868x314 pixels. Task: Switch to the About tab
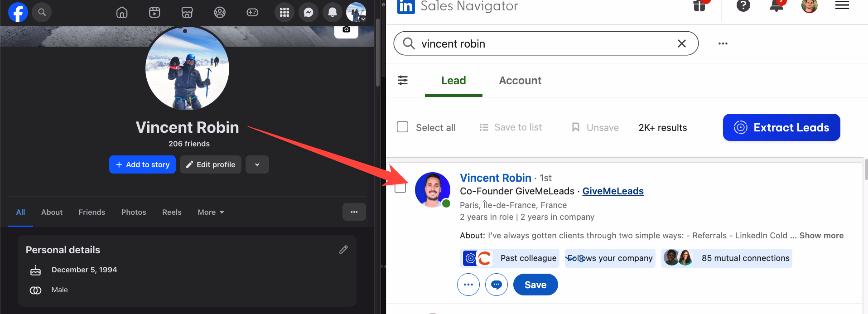(x=52, y=212)
